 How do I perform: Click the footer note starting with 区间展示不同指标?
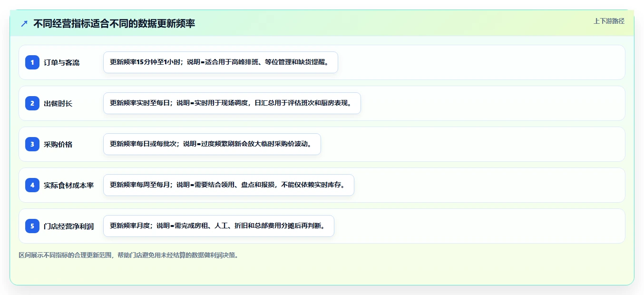click(128, 255)
